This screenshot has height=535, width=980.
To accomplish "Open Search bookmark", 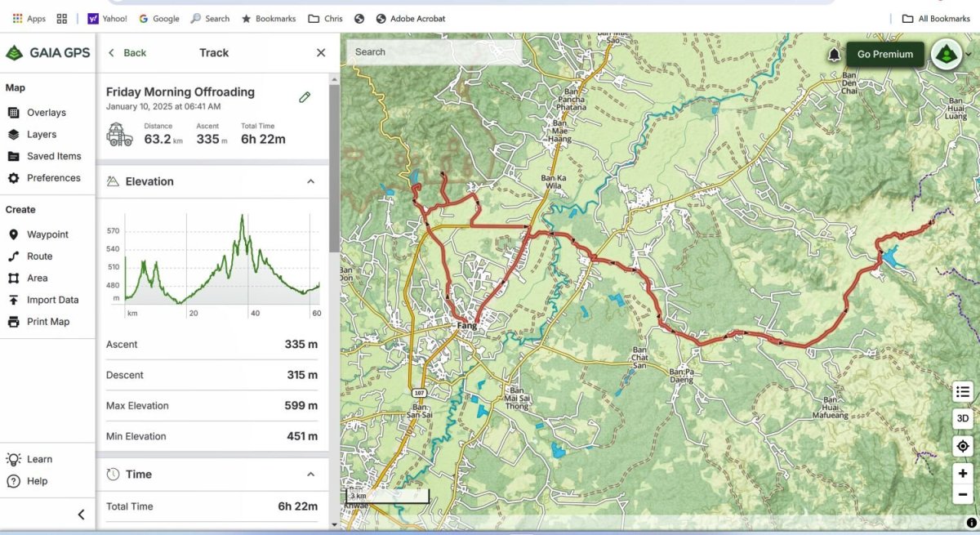I will pos(210,18).
